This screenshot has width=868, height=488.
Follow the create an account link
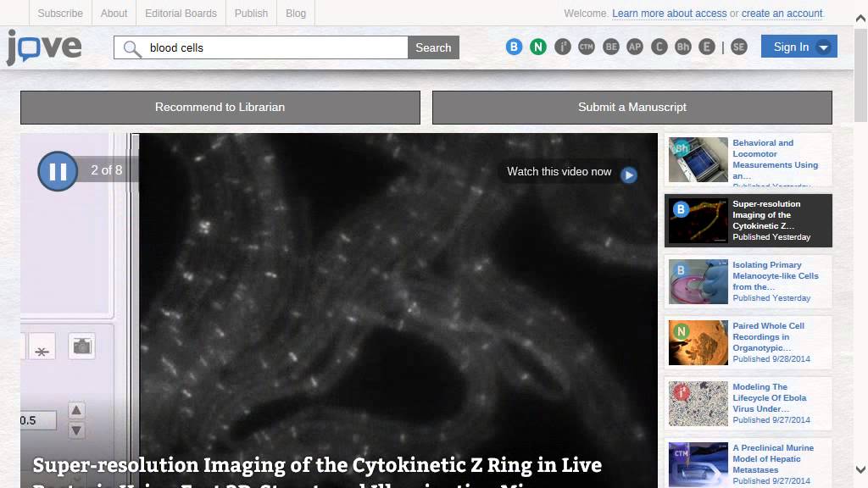[x=782, y=14]
